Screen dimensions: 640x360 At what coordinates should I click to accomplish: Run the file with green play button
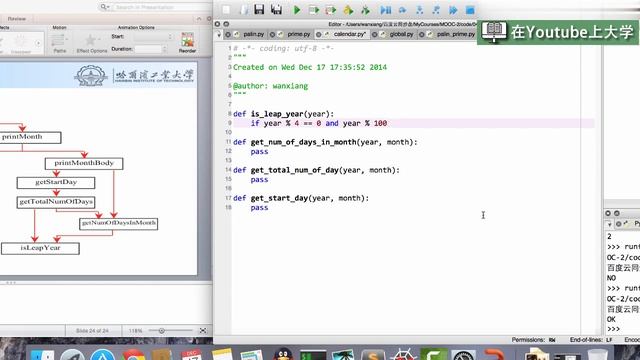click(297, 10)
